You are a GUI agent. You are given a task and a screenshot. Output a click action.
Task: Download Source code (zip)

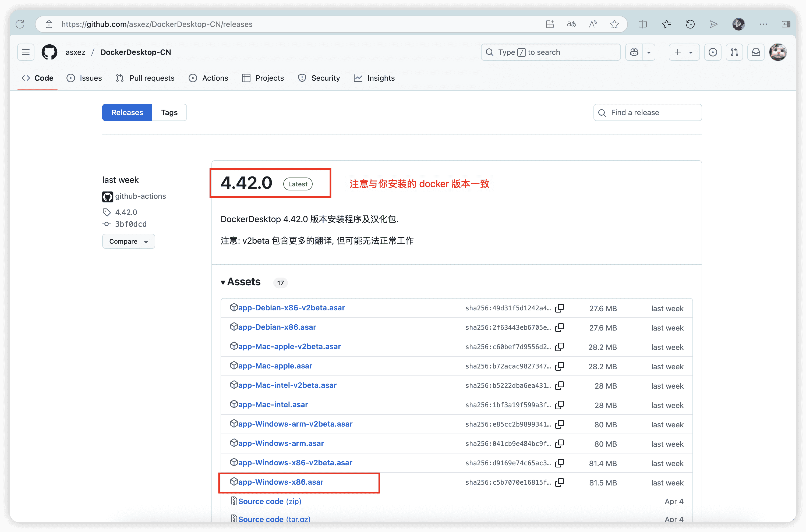pos(270,501)
